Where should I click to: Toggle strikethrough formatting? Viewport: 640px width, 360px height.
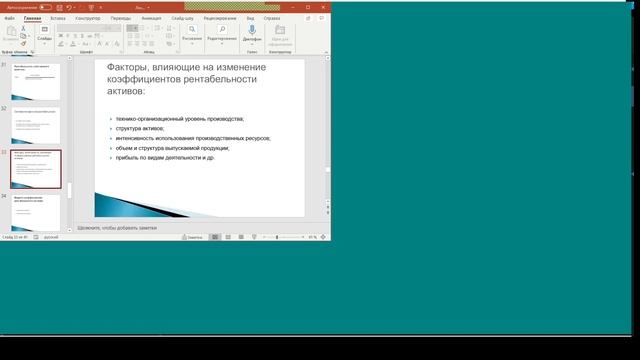[x=89, y=36]
